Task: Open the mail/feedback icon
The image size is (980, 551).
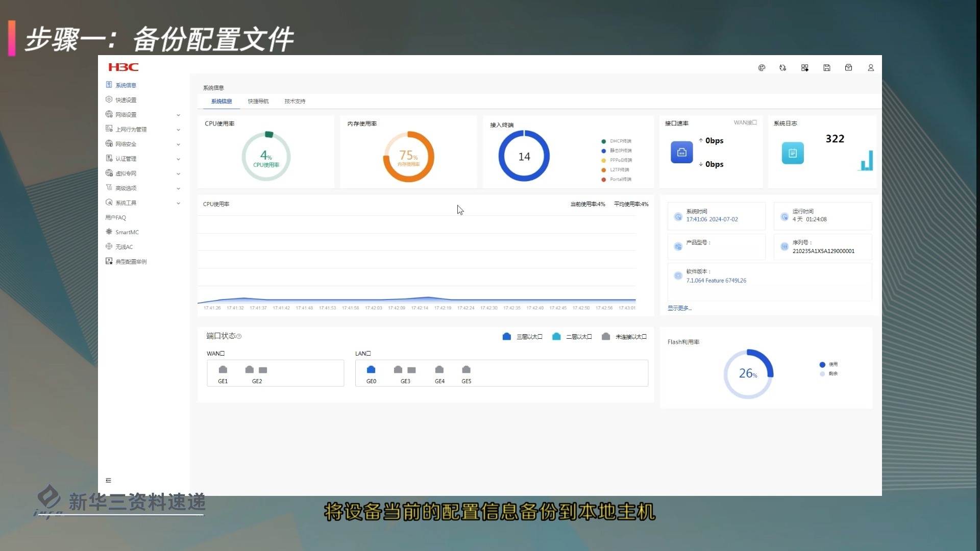Action: tap(849, 67)
